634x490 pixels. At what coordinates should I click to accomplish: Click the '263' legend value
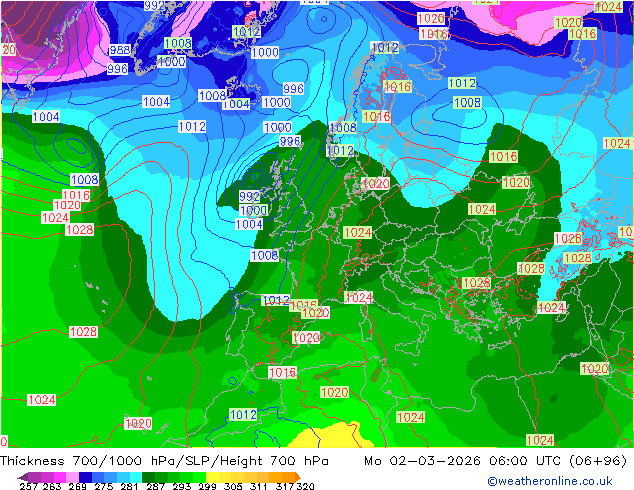point(52,486)
